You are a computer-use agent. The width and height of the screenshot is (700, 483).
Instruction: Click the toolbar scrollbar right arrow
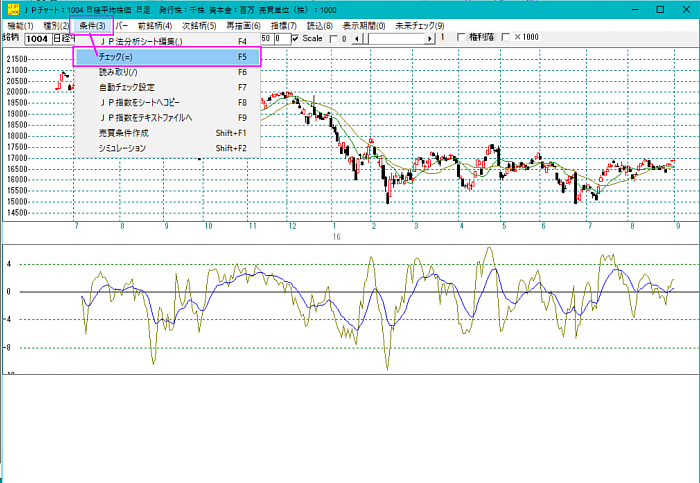point(431,39)
